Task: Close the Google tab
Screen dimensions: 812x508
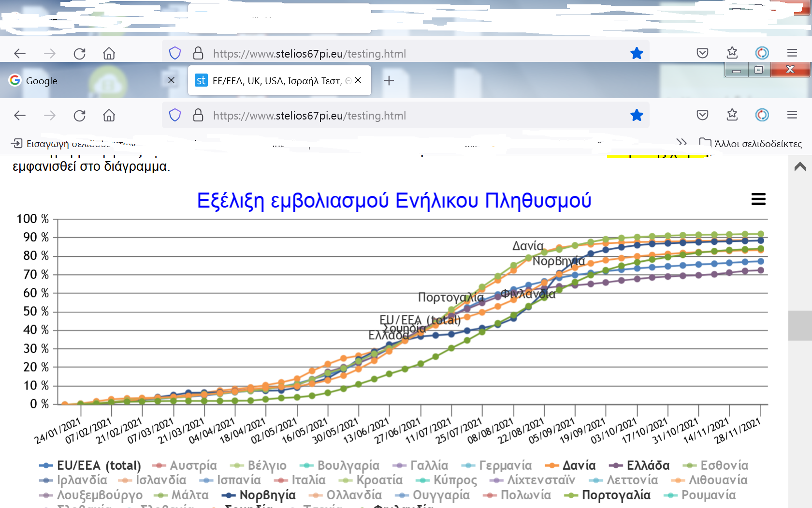Action: (x=171, y=80)
